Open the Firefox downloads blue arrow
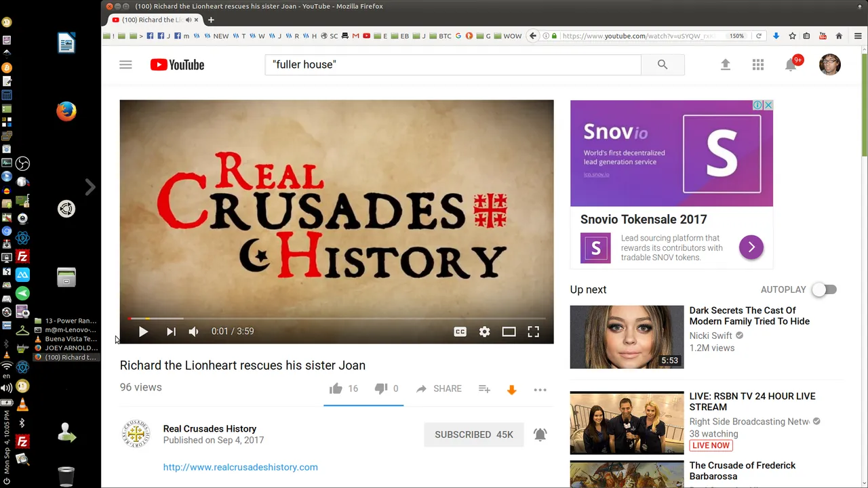This screenshot has width=868, height=488. coord(776,36)
